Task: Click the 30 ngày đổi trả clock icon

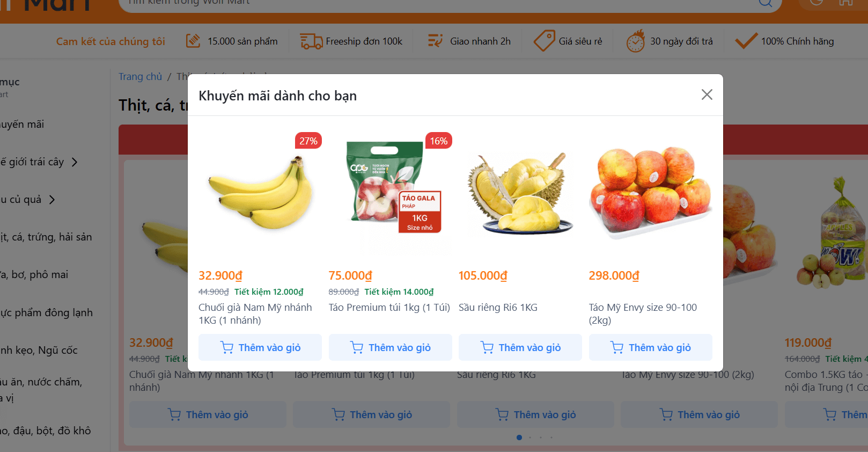Action: (x=636, y=41)
